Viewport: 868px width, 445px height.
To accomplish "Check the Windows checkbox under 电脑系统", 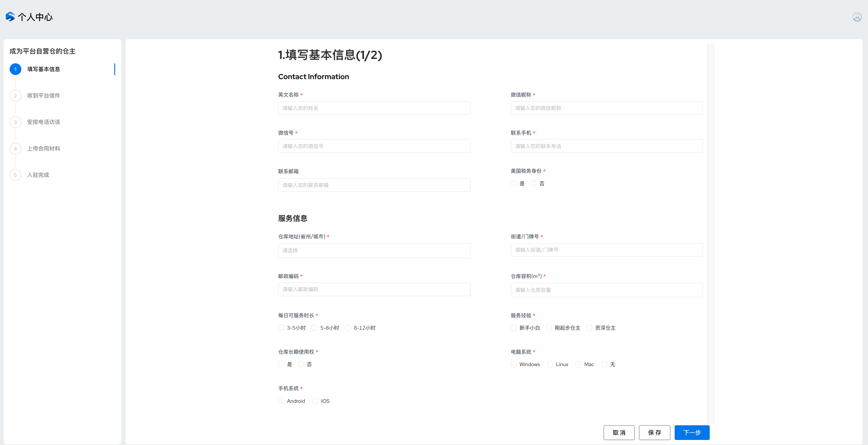I will (514, 364).
